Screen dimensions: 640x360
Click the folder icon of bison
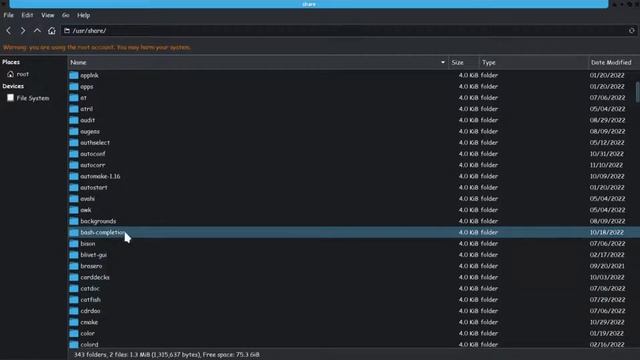click(73, 244)
